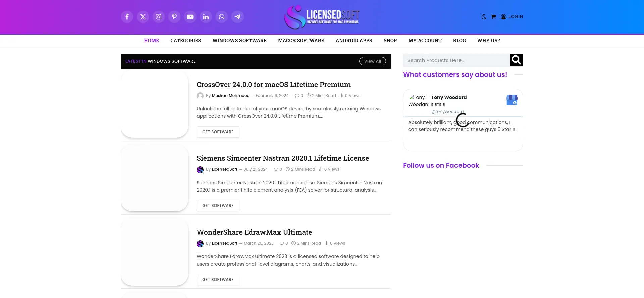Click Get Software for Siemens Simcenter Nastran

pyautogui.click(x=218, y=206)
